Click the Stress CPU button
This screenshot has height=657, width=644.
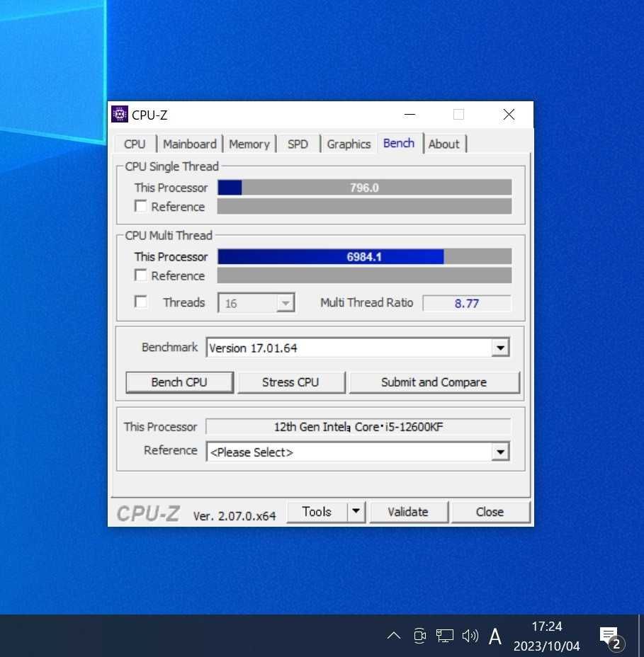point(291,382)
